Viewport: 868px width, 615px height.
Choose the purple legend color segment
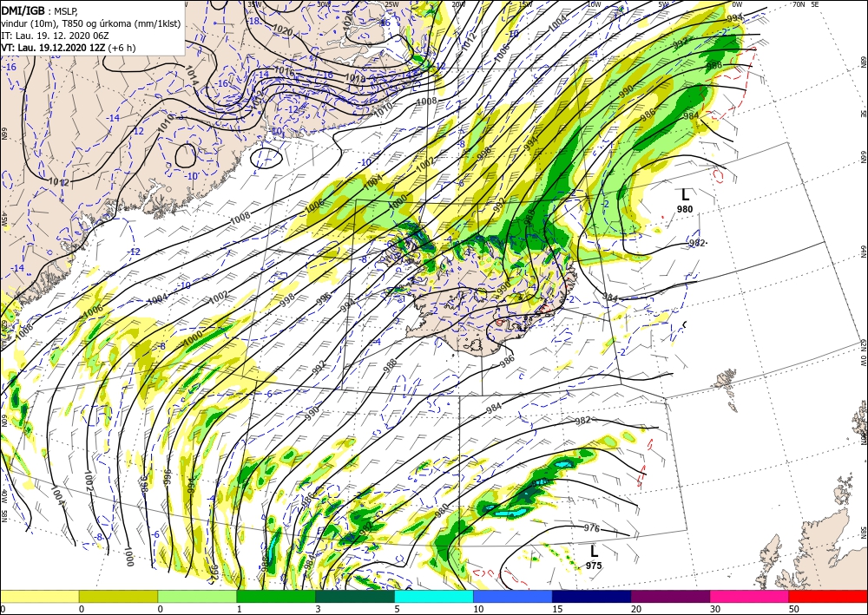pos(670,596)
